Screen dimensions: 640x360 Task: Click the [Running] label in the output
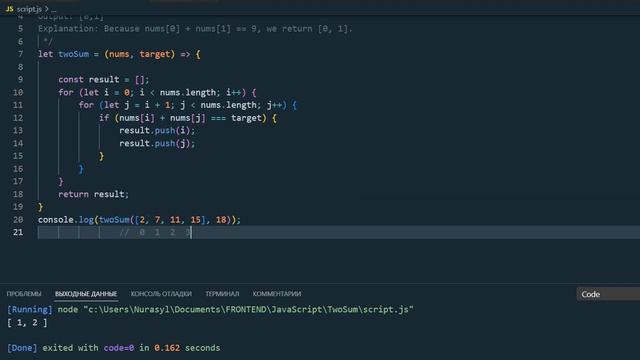click(30, 310)
